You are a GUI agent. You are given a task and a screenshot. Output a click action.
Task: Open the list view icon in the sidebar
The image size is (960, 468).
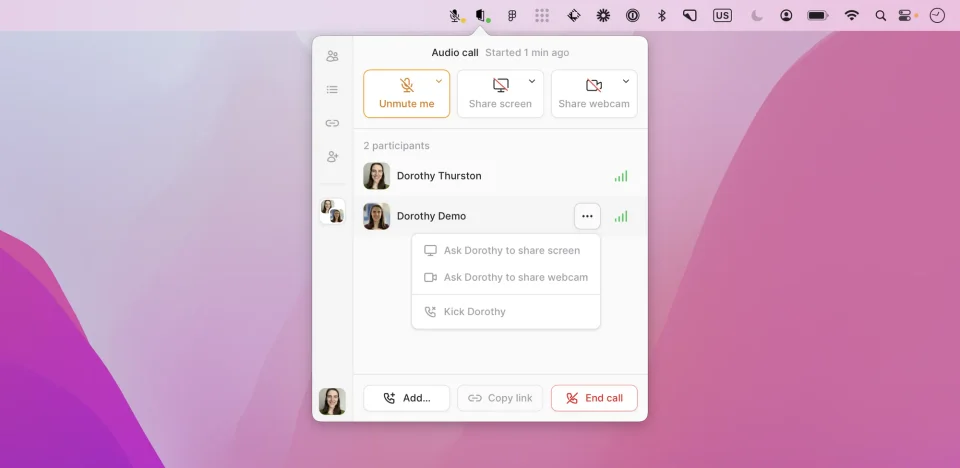coord(332,89)
